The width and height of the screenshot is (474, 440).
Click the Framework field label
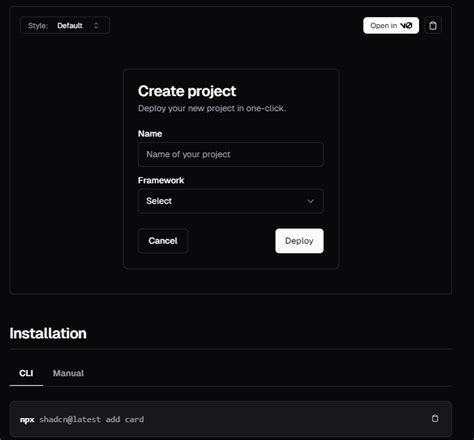coord(161,180)
